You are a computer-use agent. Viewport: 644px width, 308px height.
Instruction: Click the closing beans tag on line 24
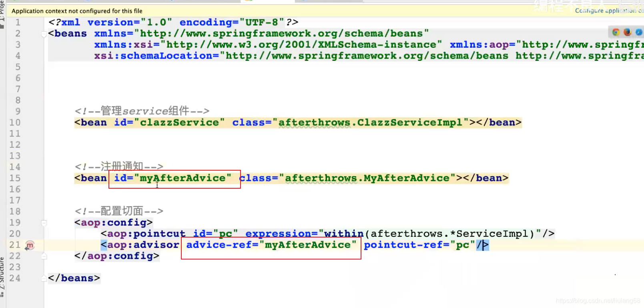point(74,278)
